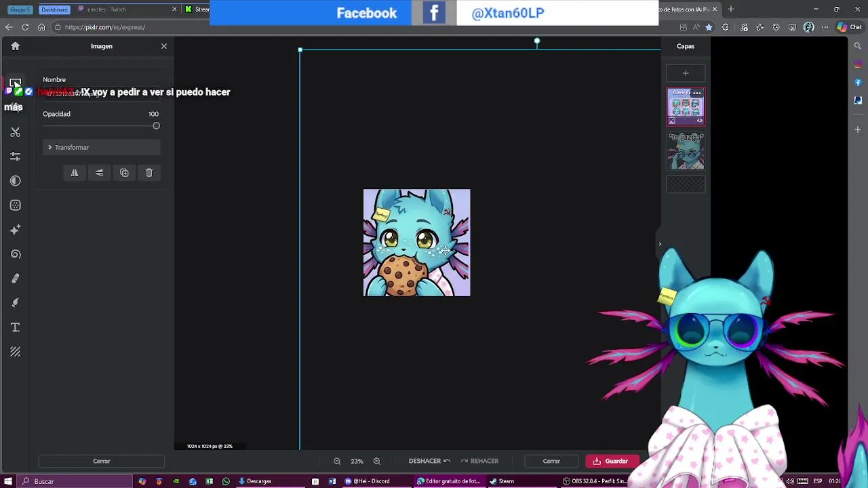
Task: Select the 'te juzga' layer thumbnail
Action: [686, 150]
